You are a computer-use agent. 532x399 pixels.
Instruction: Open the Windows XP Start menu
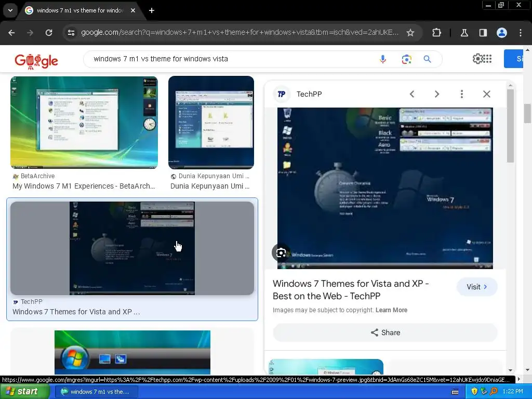click(x=24, y=392)
